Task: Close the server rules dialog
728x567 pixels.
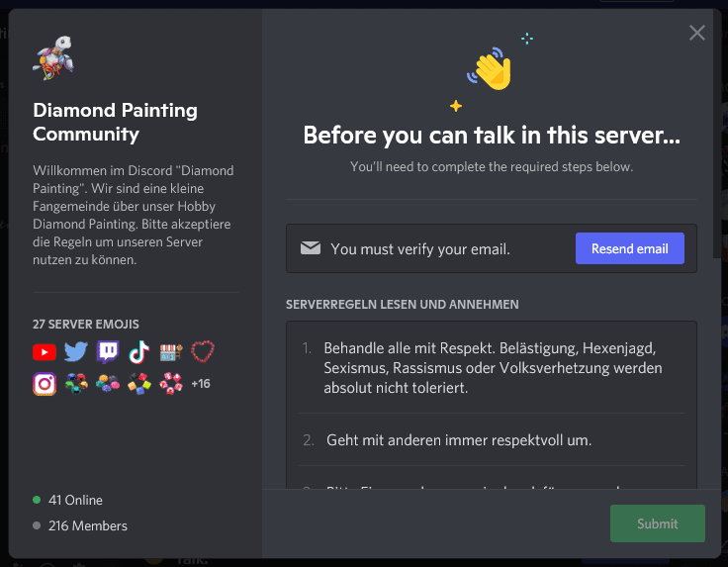Action: (x=697, y=33)
